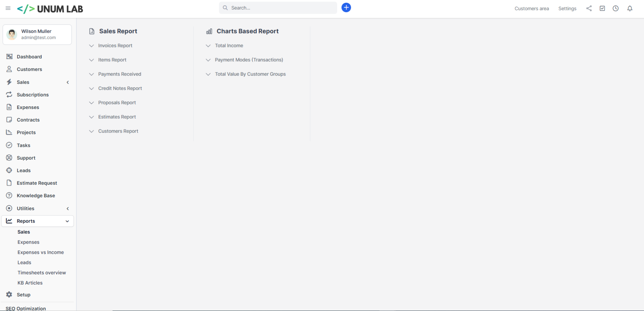Expand the Invoices Report chevron
The image size is (644, 311).
91,46
